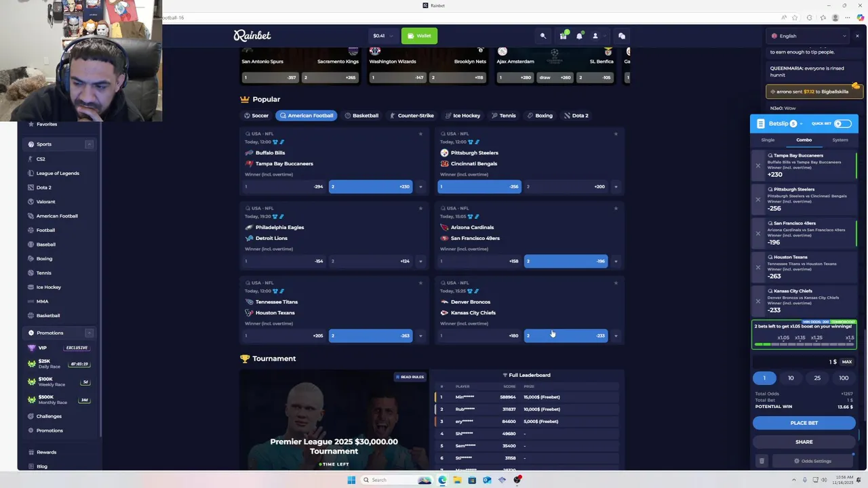Viewport: 868px width, 488px height.
Task: Open the $0.41 balance dropdown
Action: pos(382,36)
